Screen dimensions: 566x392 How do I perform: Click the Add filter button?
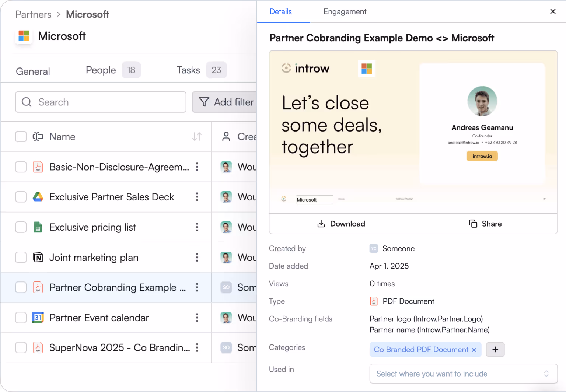[224, 102]
